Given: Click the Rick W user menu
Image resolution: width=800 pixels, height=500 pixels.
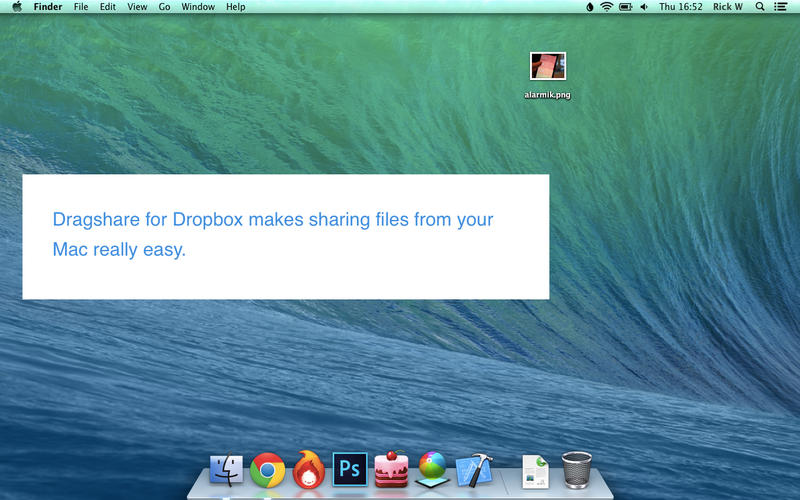Looking at the screenshot, I should pos(728,7).
